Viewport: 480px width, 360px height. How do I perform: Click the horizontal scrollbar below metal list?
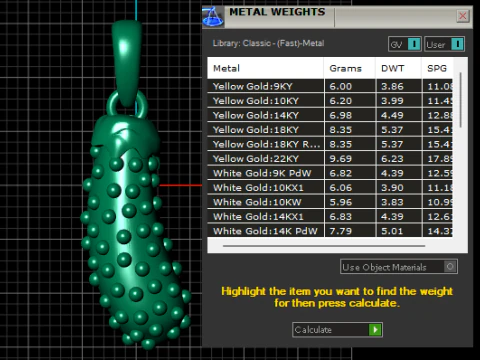(x=324, y=246)
